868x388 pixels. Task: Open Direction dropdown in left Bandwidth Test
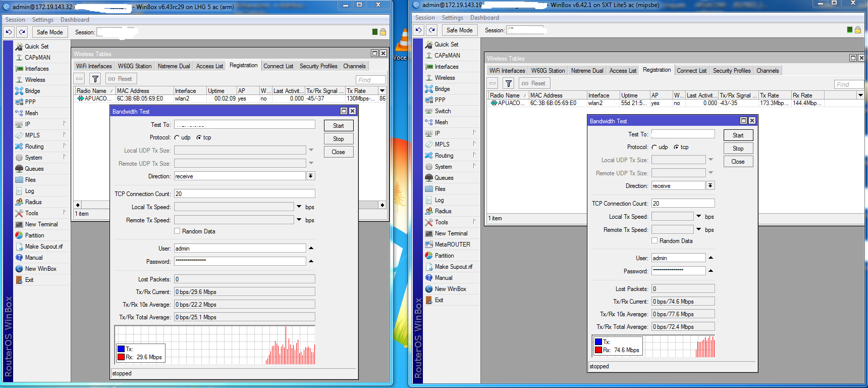point(311,176)
